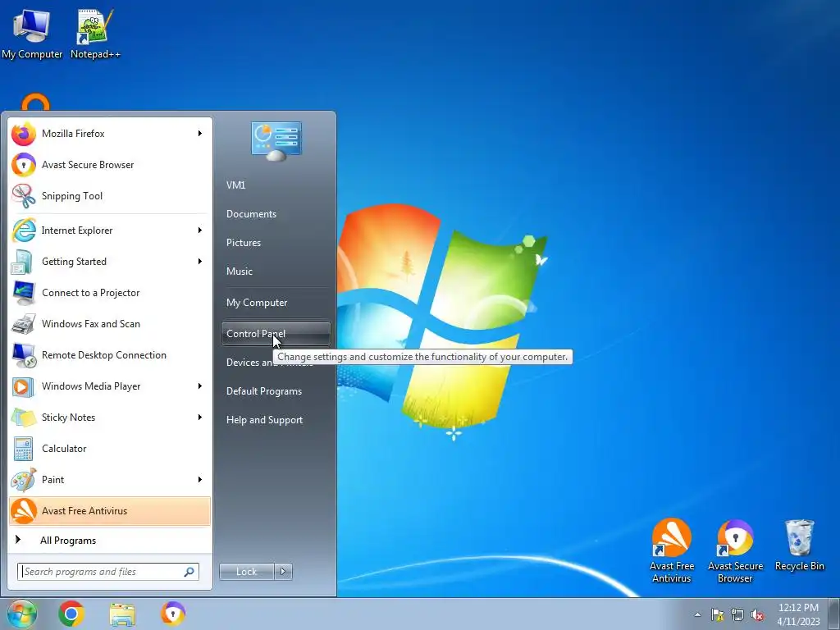Expand Paint jump list arrow

(200, 479)
